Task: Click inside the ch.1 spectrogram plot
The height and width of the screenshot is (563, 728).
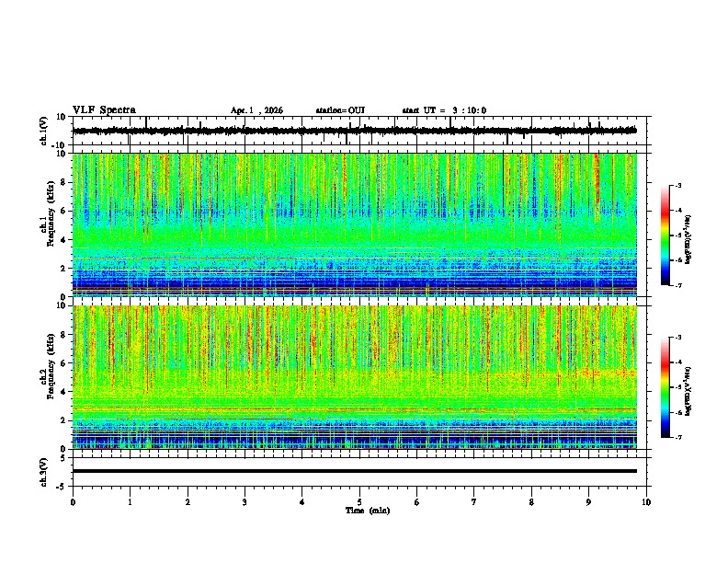Action: (x=355, y=224)
